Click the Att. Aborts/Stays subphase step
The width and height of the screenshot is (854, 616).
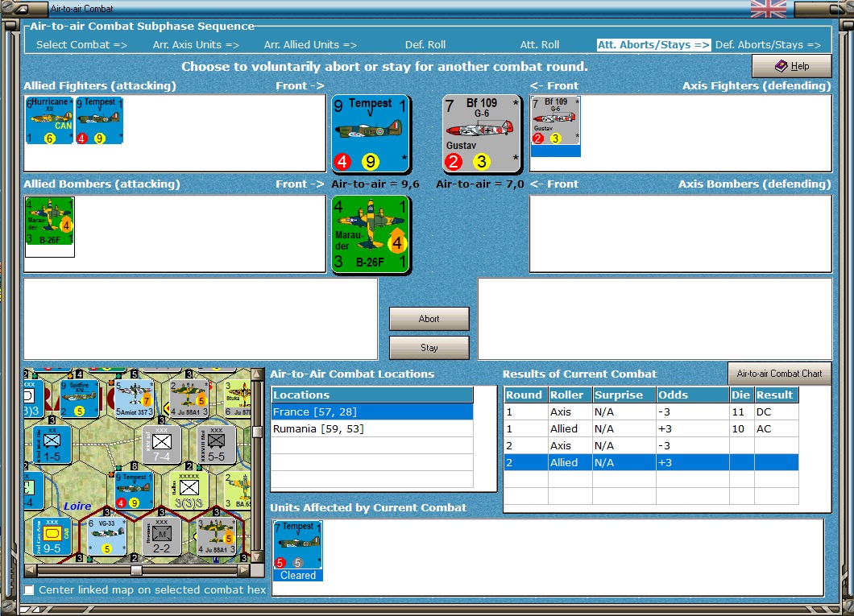tap(653, 44)
